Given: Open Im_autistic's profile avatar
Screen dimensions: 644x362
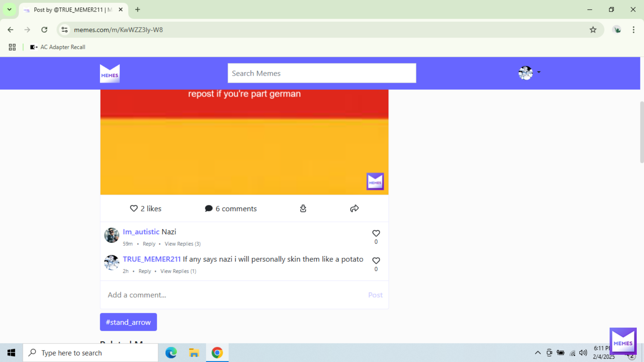Looking at the screenshot, I should (x=111, y=235).
